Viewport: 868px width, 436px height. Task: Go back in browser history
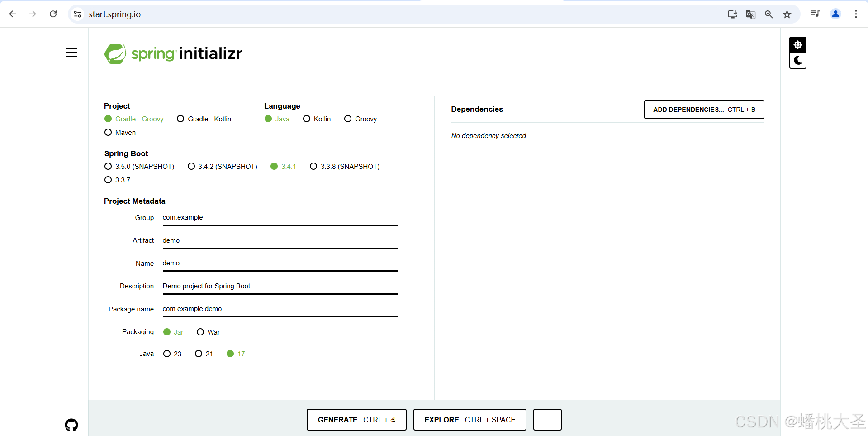pos(13,14)
